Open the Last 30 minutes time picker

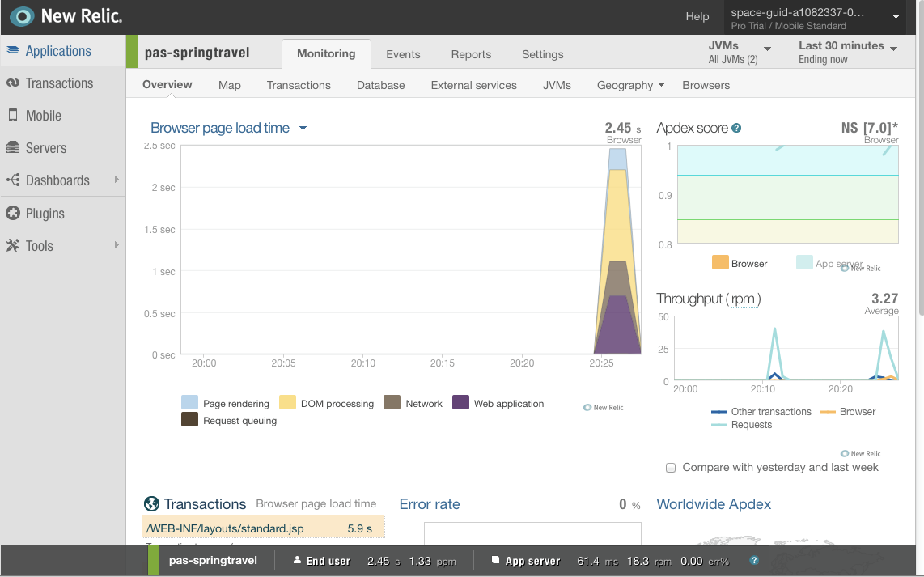tap(847, 52)
